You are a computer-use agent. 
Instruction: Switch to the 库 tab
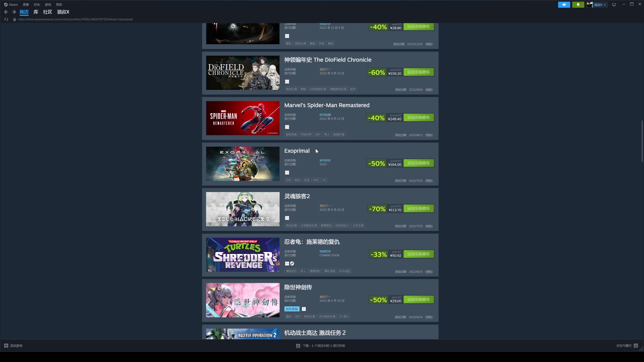point(36,12)
